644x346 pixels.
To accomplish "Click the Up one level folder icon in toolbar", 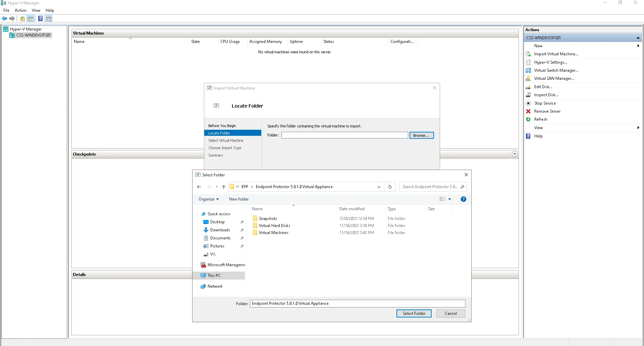I will 22,19.
